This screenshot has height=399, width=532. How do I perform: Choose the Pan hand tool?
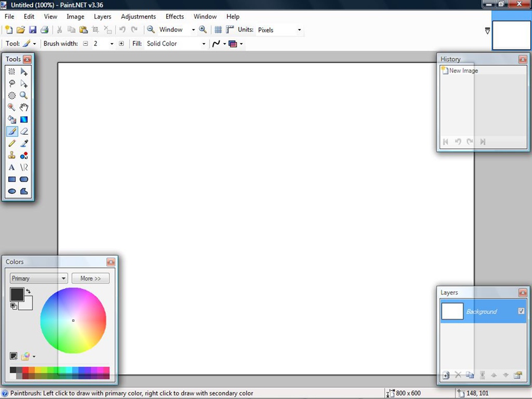point(24,108)
